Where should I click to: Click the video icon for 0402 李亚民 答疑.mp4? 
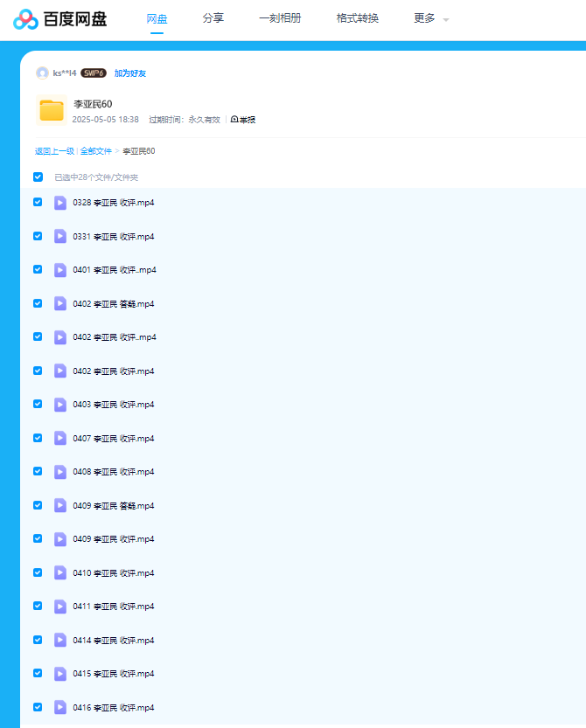click(x=60, y=303)
